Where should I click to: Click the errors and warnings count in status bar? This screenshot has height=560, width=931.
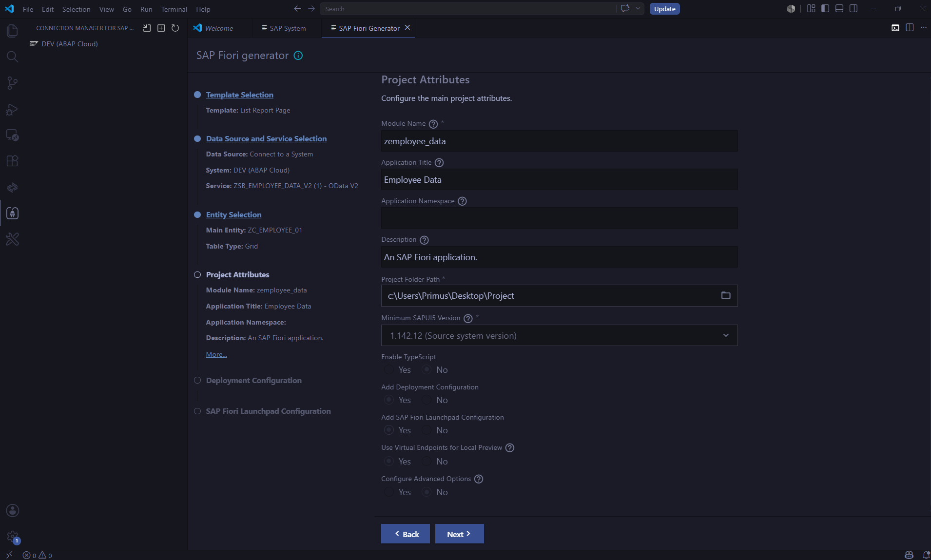pos(38,555)
